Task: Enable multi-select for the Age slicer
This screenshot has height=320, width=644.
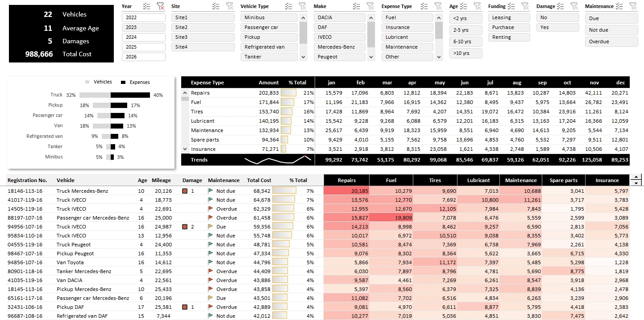Action: pyautogui.click(x=464, y=6)
